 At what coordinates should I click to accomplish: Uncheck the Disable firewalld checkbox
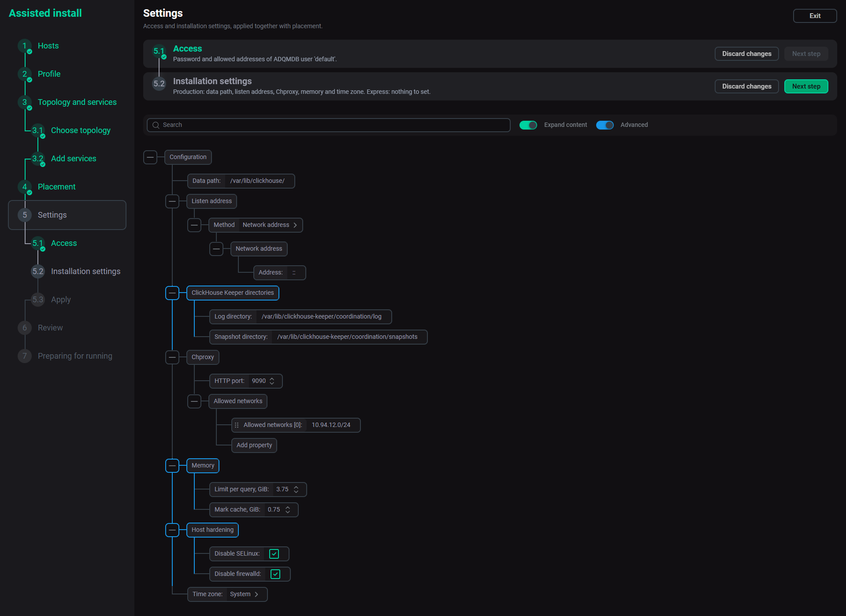tap(275, 574)
